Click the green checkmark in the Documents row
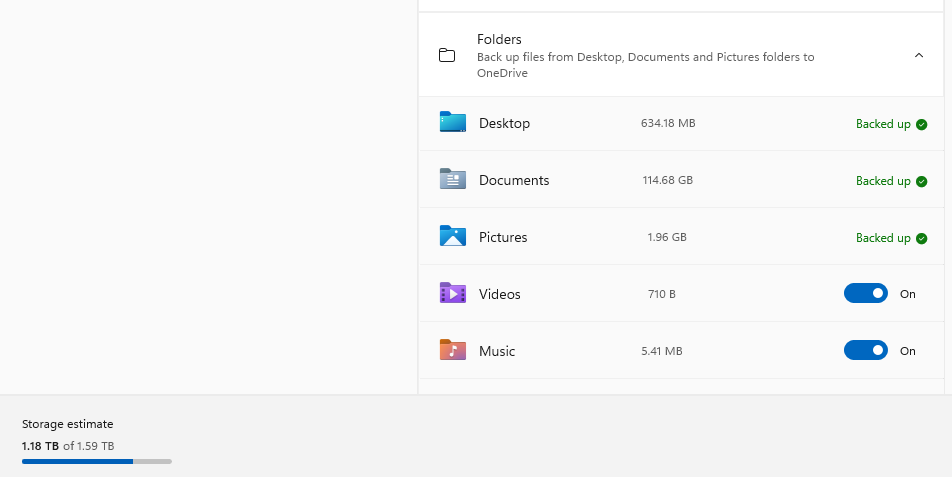The width and height of the screenshot is (952, 477). point(922,181)
